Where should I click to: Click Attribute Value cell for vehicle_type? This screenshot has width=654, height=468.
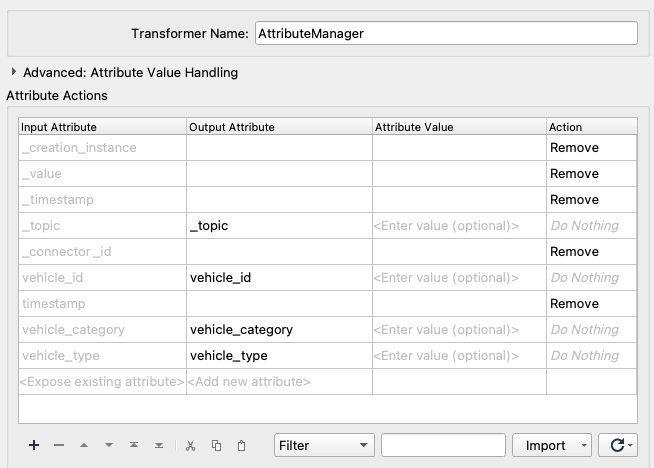(459, 355)
